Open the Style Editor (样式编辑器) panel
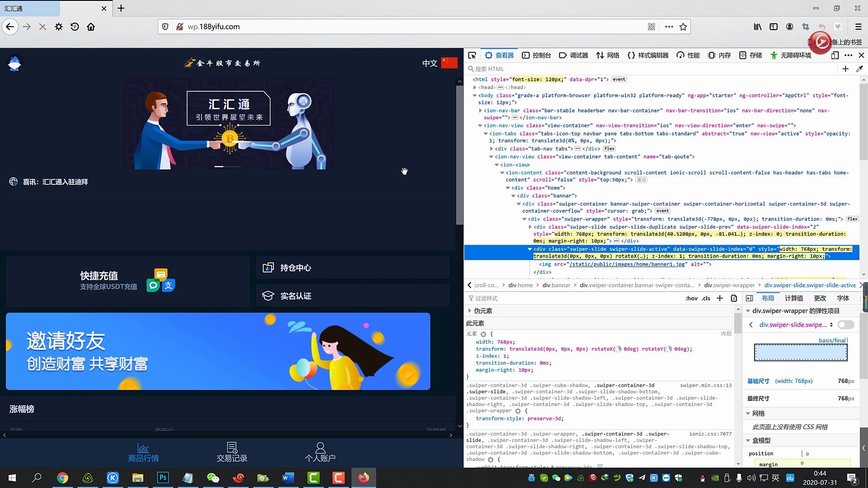The image size is (868, 488). 648,55
